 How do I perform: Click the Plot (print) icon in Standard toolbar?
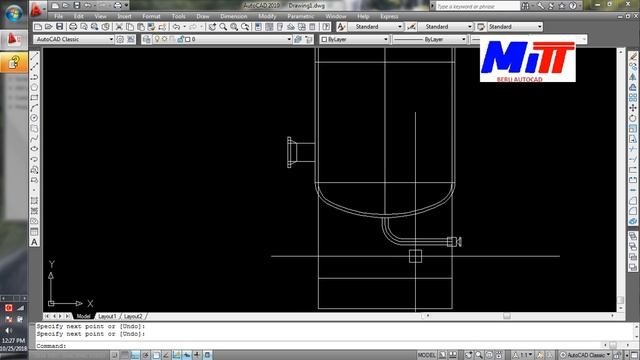tap(73, 27)
